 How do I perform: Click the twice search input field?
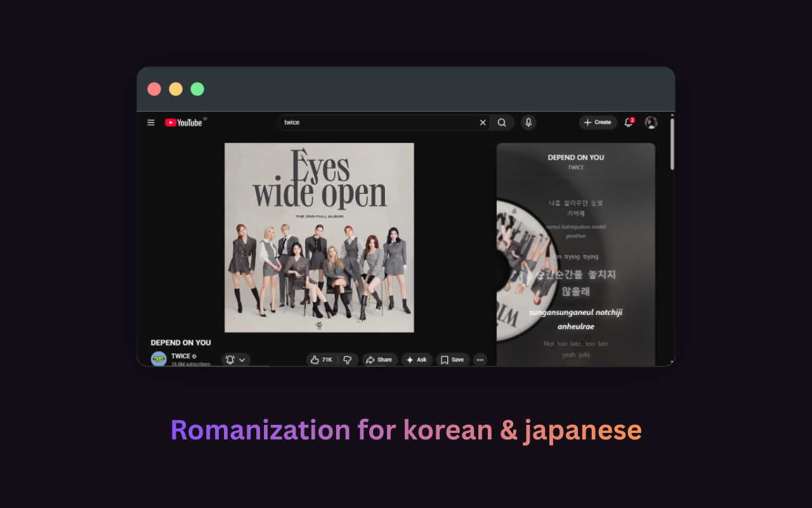pyautogui.click(x=378, y=123)
